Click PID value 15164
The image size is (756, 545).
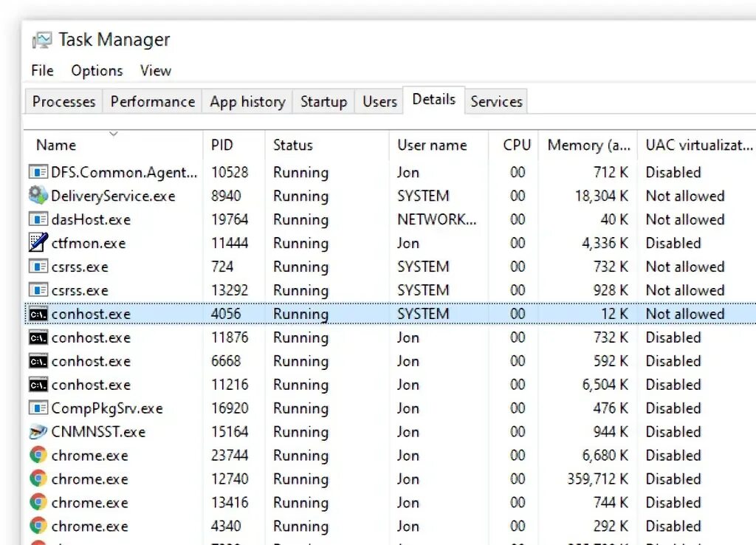tap(230, 432)
